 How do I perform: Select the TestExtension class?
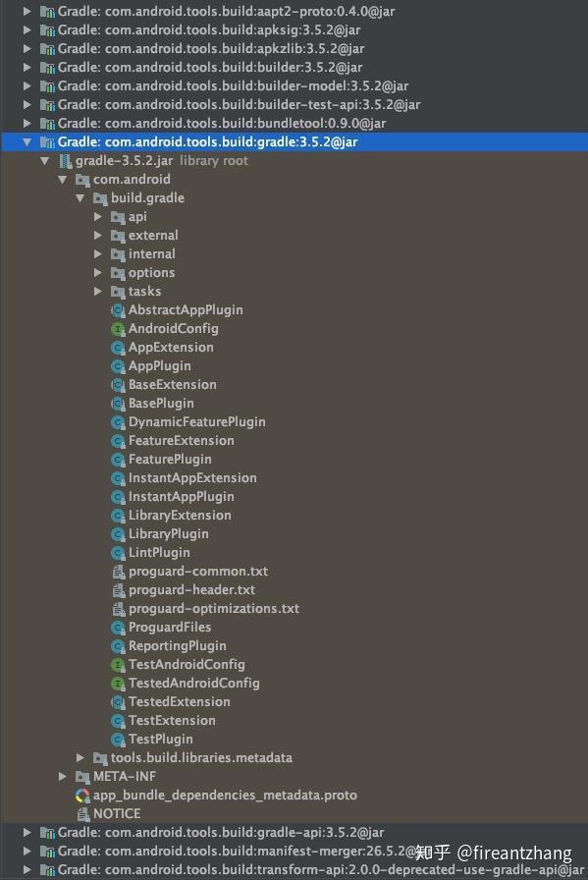coord(172,721)
